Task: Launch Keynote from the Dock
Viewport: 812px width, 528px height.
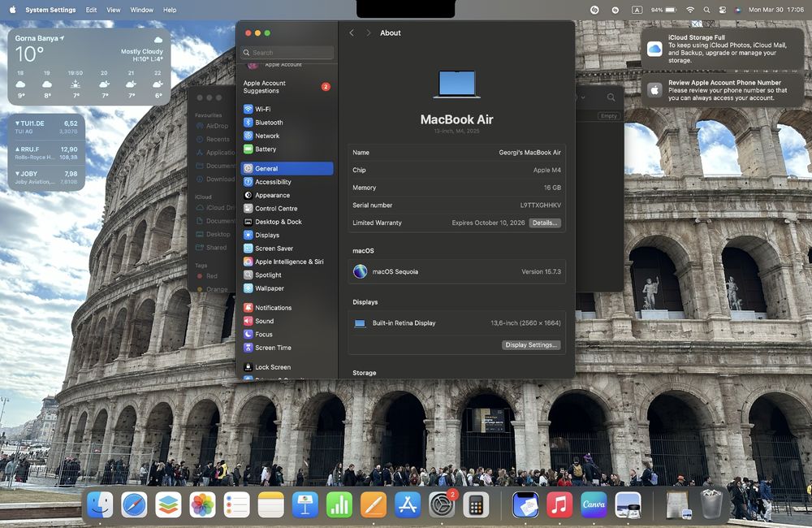Action: click(x=305, y=504)
